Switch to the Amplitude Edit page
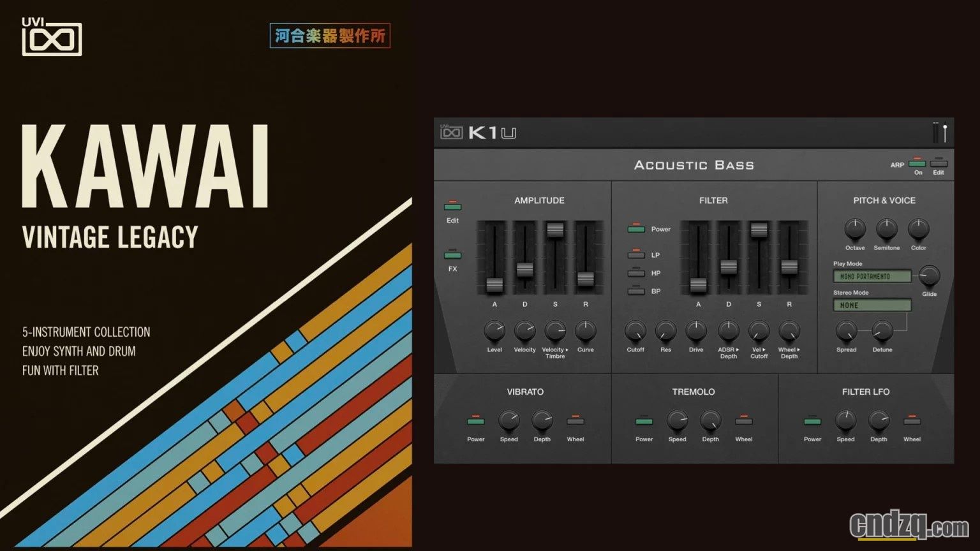Screen dimensions: 980x551 pyautogui.click(x=452, y=207)
